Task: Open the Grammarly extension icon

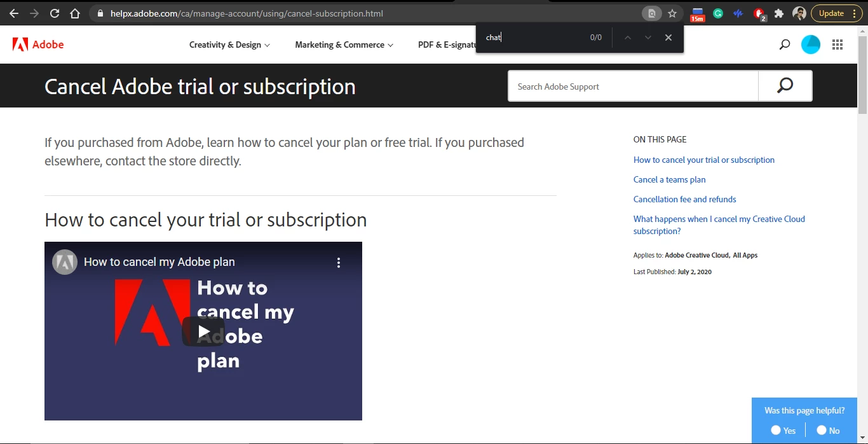Action: click(718, 13)
